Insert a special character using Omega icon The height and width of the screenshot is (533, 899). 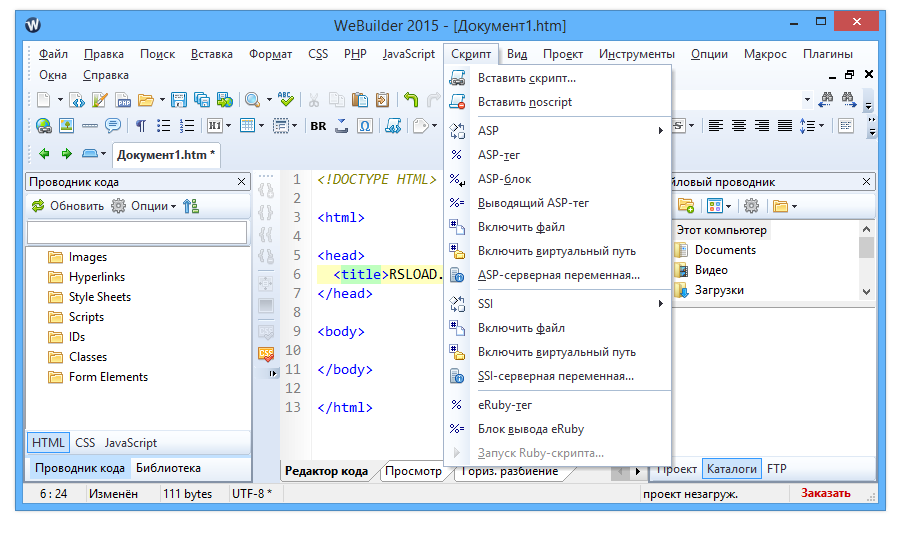pos(365,126)
